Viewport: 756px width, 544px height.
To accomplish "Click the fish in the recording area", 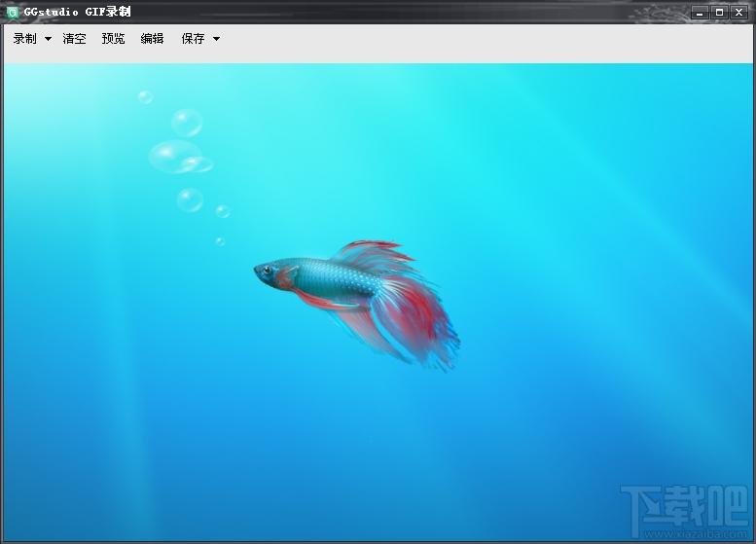I will point(357,306).
